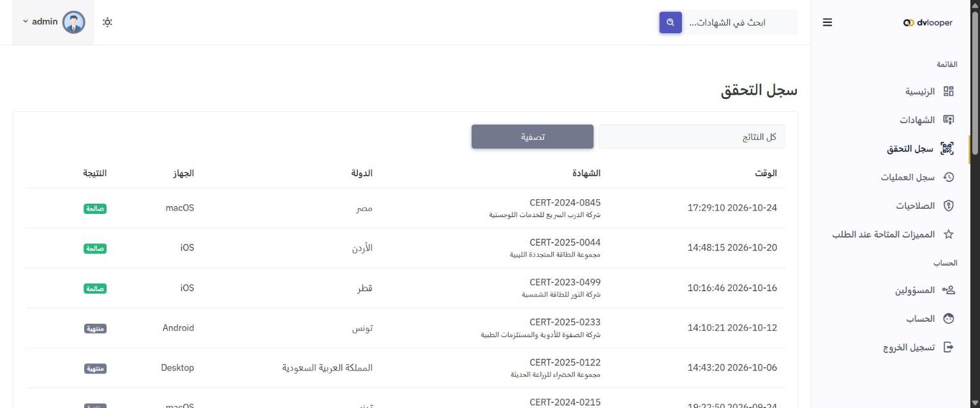Click the سجل العمليات history icon
The image size is (980, 408).
click(x=949, y=178)
